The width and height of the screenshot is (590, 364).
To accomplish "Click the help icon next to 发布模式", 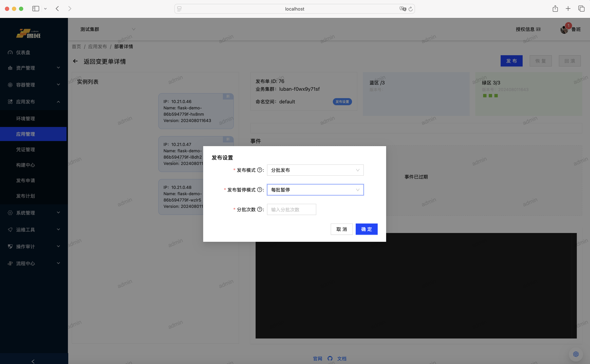I will tap(259, 170).
